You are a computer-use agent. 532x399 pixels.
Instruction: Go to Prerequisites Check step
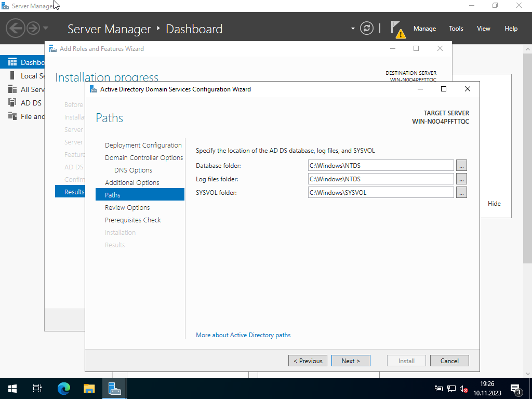click(133, 220)
